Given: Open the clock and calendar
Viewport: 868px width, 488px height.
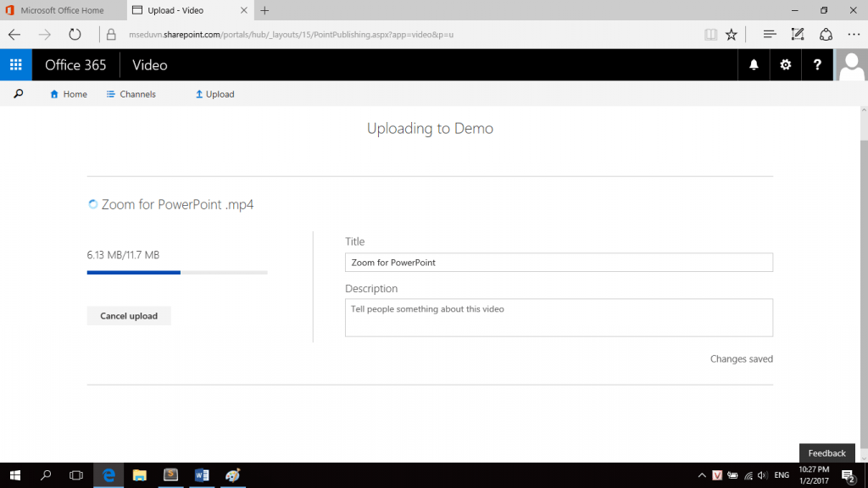Looking at the screenshot, I should 814,475.
